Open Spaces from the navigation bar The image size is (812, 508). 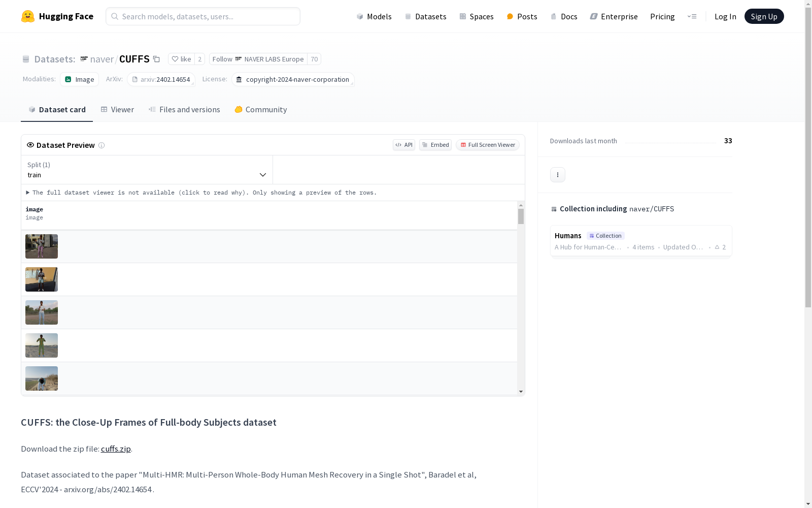point(477,16)
